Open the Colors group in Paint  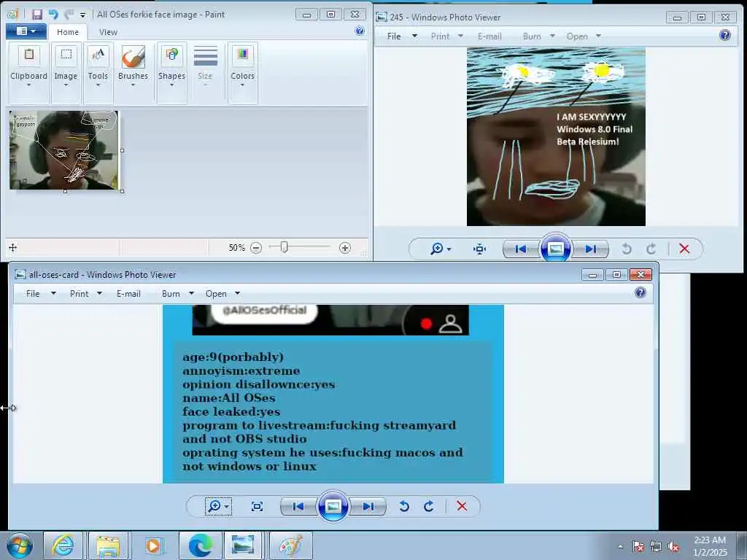click(242, 73)
